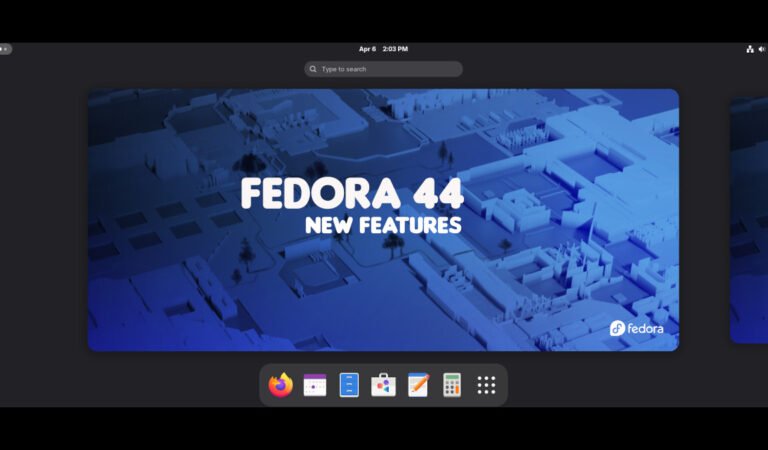
Task: Select the Fedora 44 workspace thumbnail
Action: pos(384,220)
